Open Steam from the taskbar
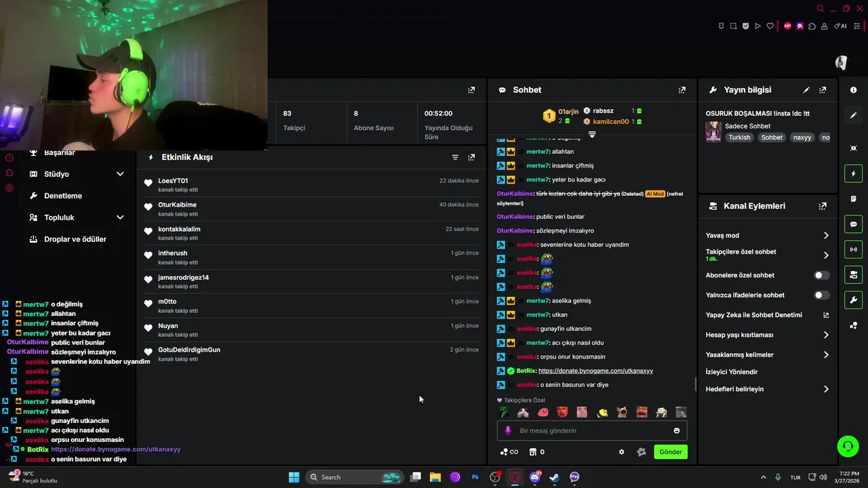 pyautogui.click(x=554, y=477)
